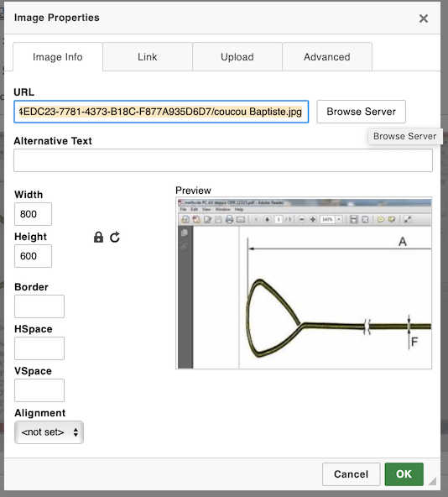Click the print icon in preview image
This screenshot has height=497, width=448.
(x=229, y=219)
